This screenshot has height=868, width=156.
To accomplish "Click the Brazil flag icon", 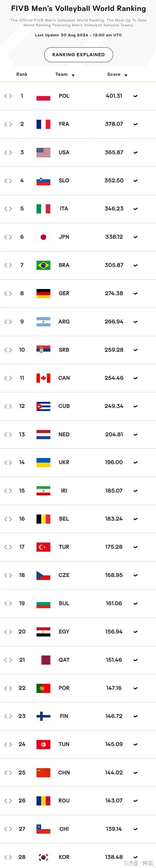I will pyautogui.click(x=43, y=265).
